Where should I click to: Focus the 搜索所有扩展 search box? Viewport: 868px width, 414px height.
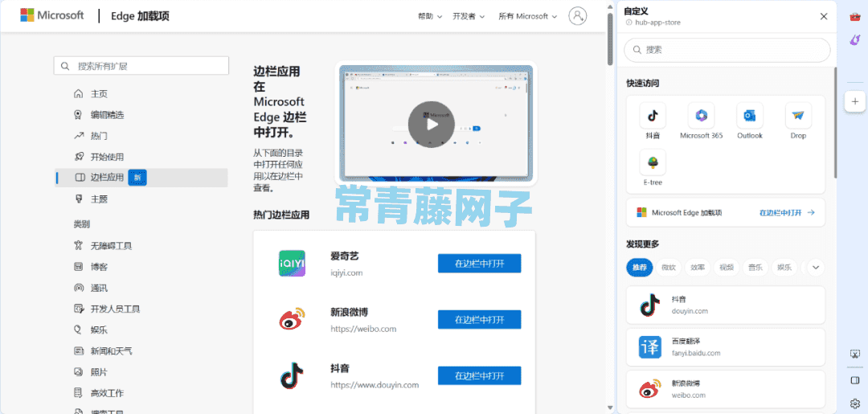141,66
